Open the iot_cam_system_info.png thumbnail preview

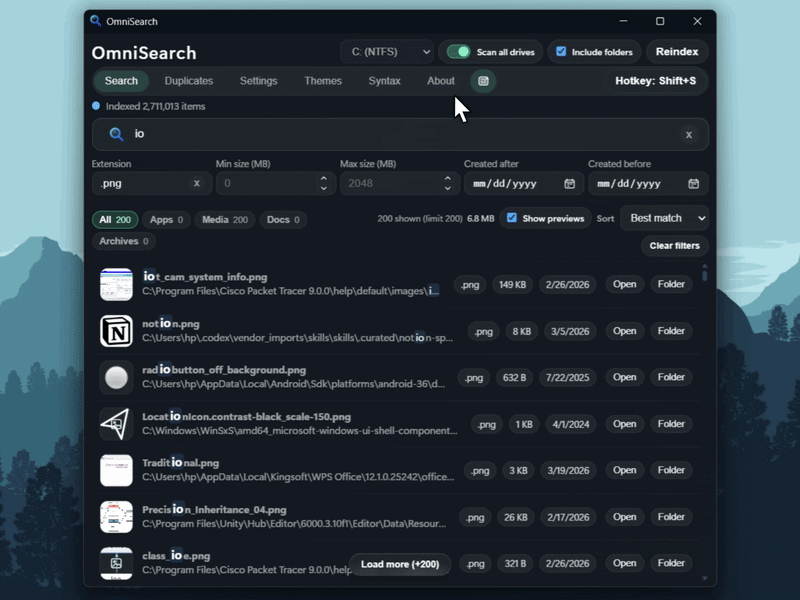pyautogui.click(x=116, y=284)
